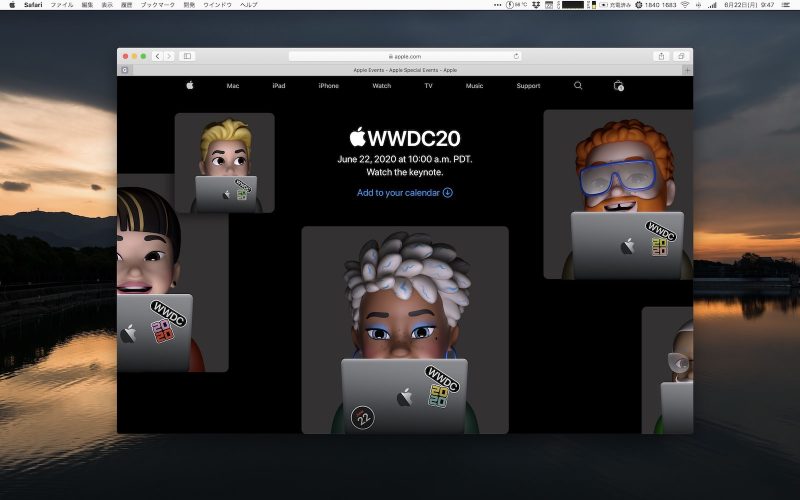Click the Wi-Fi status icon
The image size is (800, 500).
click(x=685, y=5)
